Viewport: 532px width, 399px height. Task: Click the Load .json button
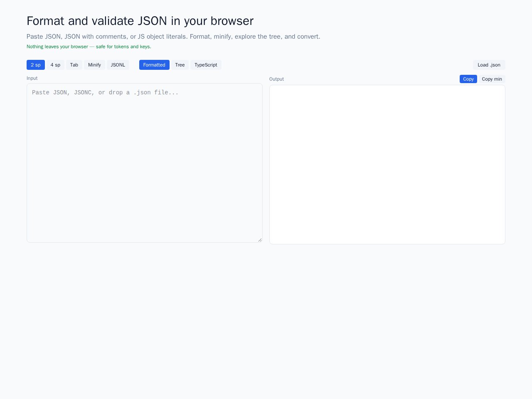[x=489, y=65]
